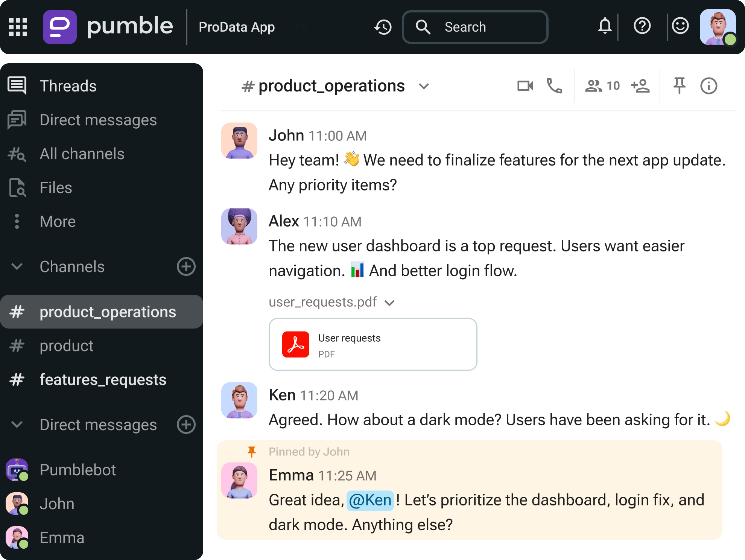Open the emoji status picker
This screenshot has width=745, height=560.
tap(680, 26)
